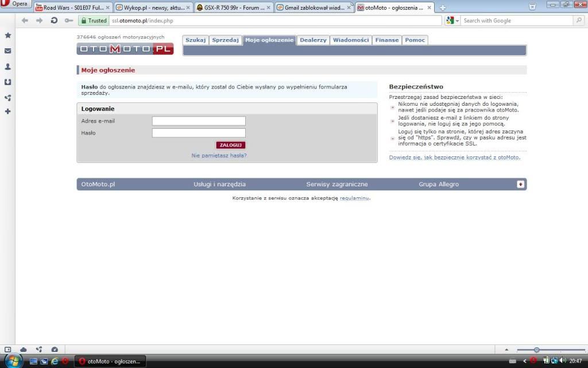Click the "Nie pamiętasz hasła?" link
The image size is (588, 368).
point(219,155)
